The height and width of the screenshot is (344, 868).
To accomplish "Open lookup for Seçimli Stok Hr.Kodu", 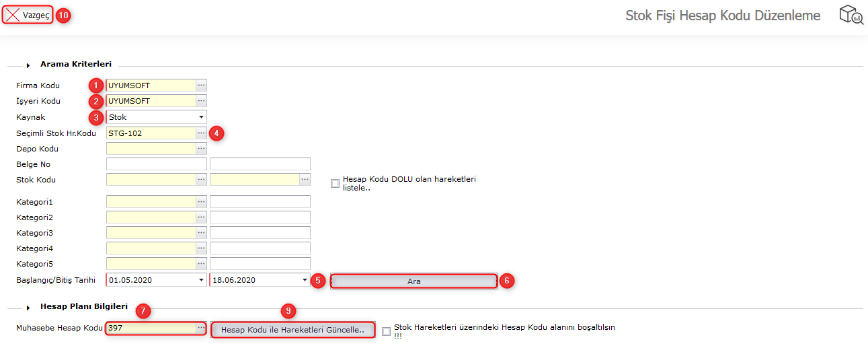I will [x=201, y=133].
